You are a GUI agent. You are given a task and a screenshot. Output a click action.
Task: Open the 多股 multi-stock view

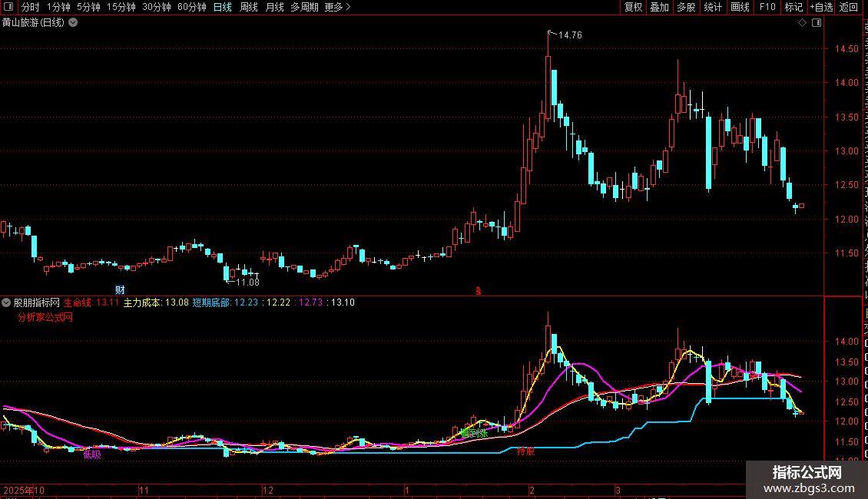[687, 7]
